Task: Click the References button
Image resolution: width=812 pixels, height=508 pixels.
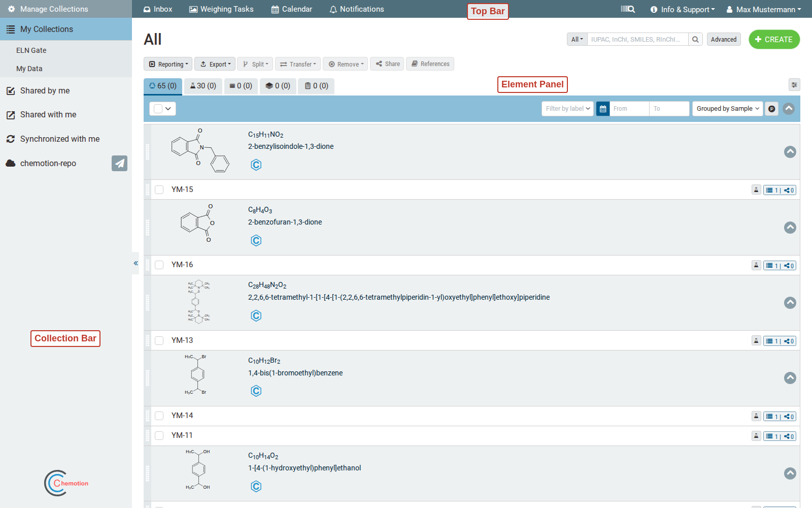Action: coord(430,64)
